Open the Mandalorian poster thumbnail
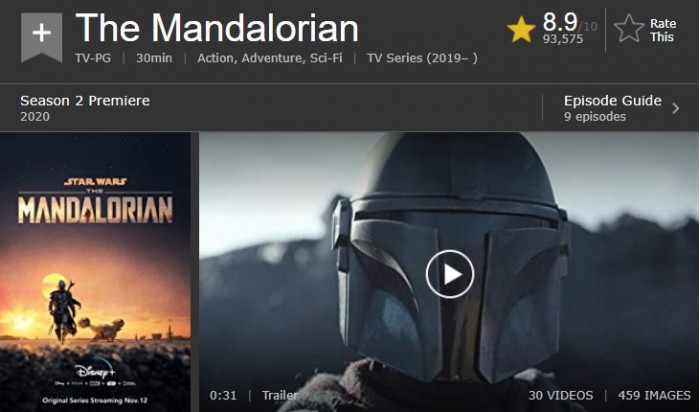 tap(95, 272)
